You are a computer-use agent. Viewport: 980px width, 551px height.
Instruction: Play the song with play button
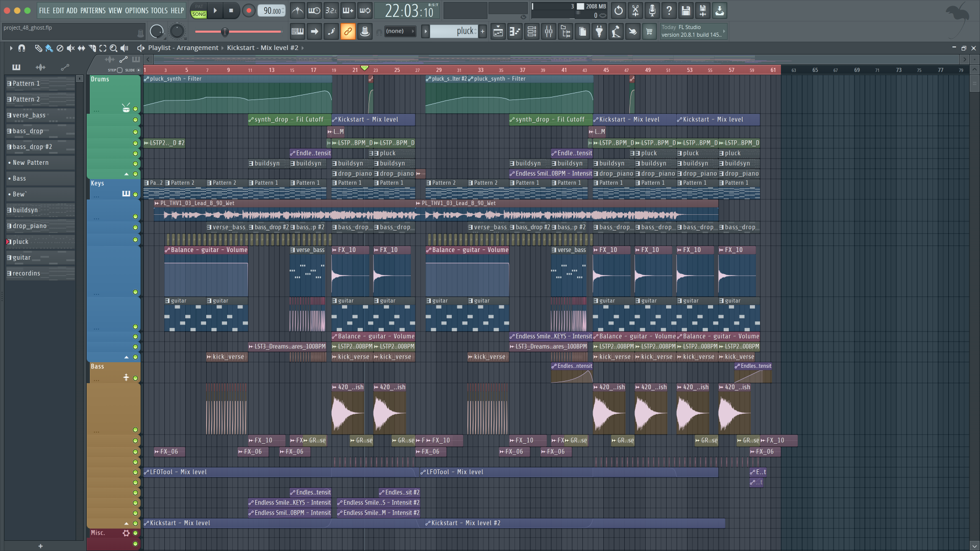(x=215, y=10)
